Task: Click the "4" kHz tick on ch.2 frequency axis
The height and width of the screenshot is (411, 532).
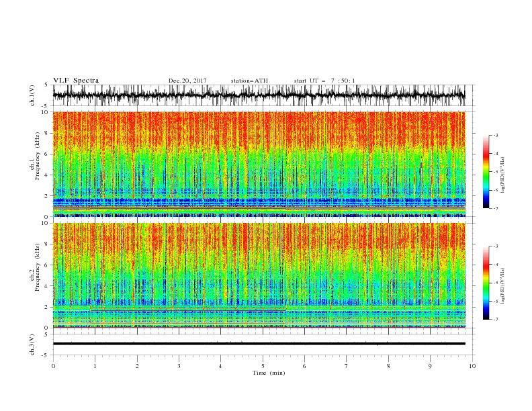Action: 46,286
